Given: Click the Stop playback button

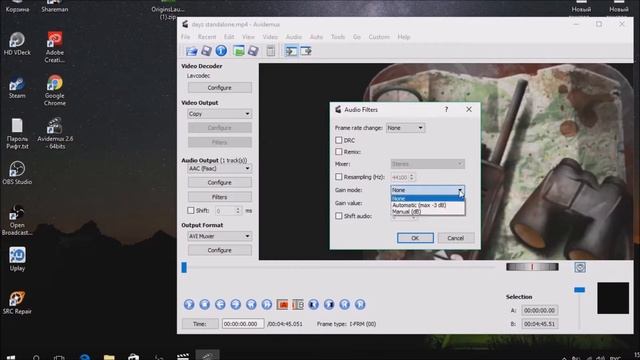Looking at the screenshot, I should point(204,304).
